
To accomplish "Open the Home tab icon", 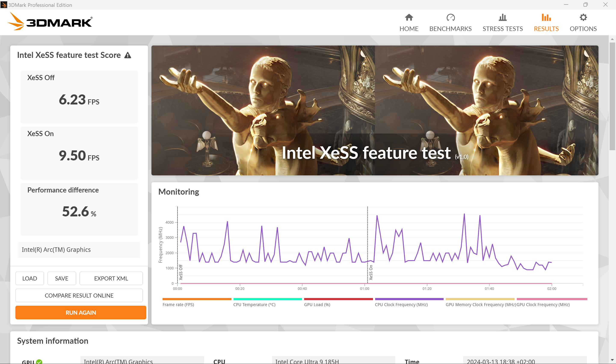I will 409,18.
